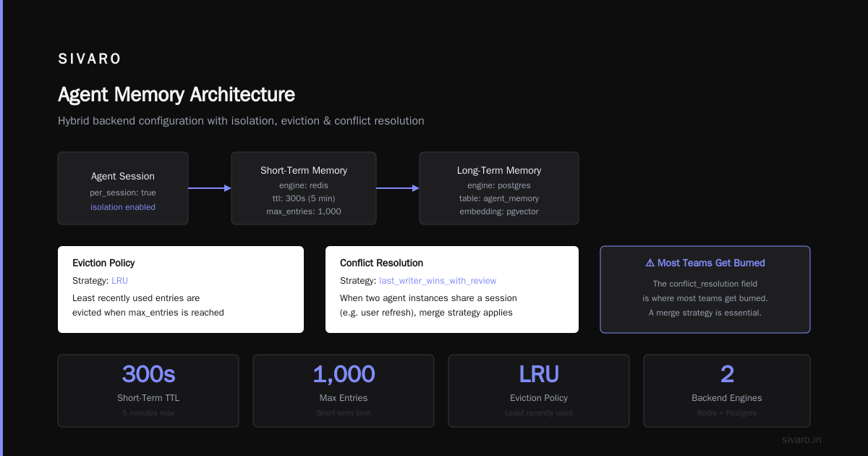The image size is (868, 456).
Task: Click the Max Entries stat label
Action: pos(344,398)
